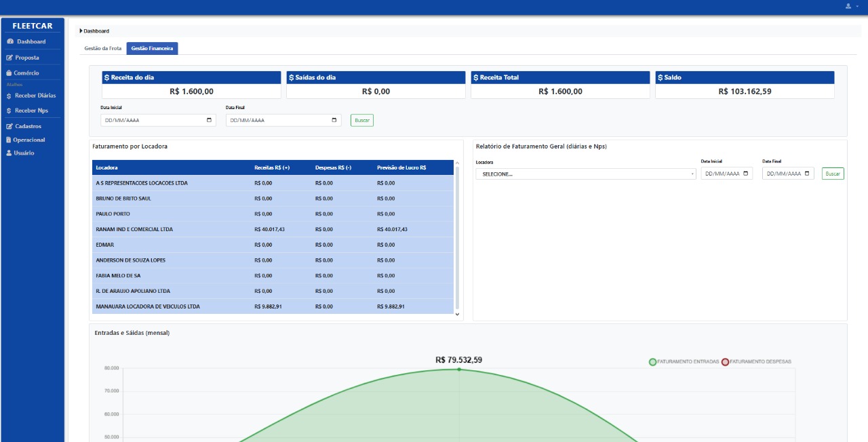Click the Comércio bag icon

pyautogui.click(x=9, y=73)
